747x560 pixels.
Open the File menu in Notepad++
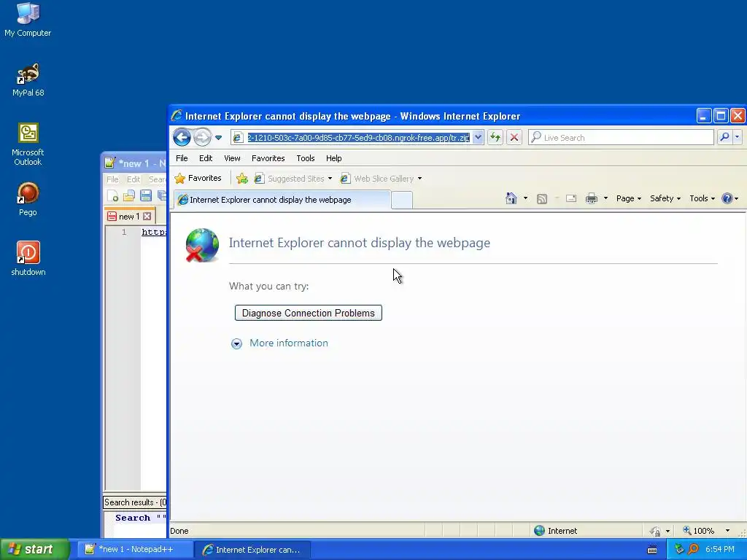(x=112, y=179)
